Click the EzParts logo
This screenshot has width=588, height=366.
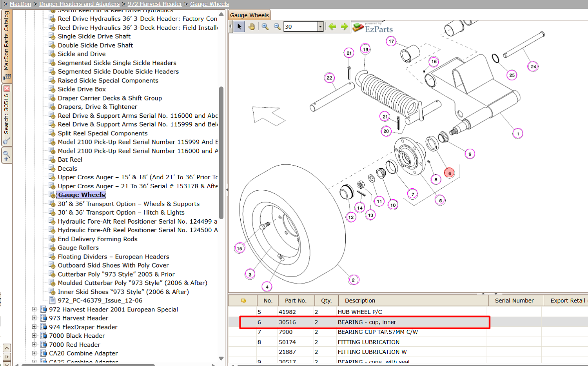pos(373,27)
